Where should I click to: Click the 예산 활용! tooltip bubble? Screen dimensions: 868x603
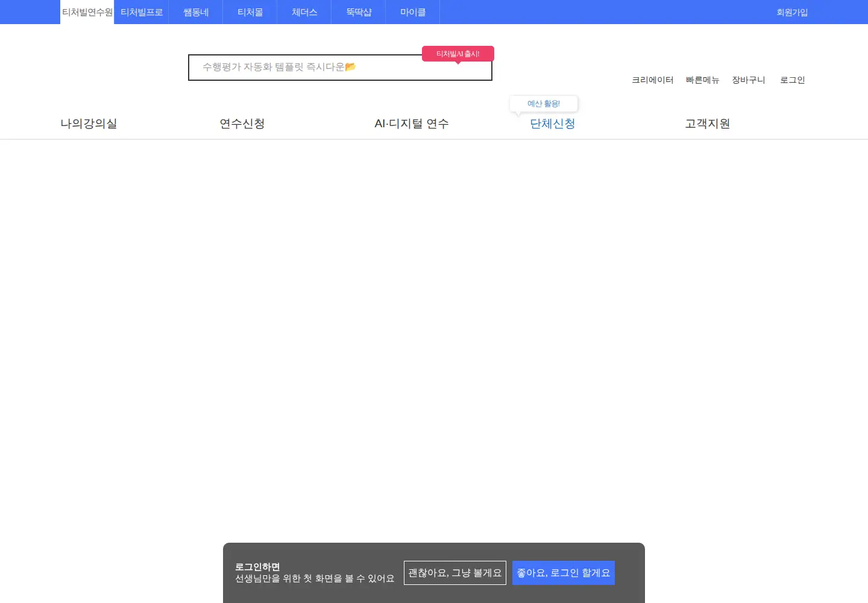point(544,104)
